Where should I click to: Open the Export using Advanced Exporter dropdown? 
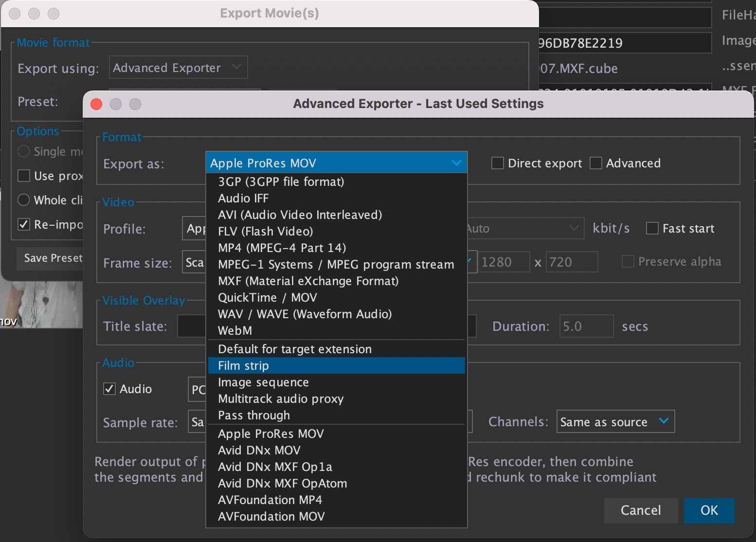pos(178,68)
